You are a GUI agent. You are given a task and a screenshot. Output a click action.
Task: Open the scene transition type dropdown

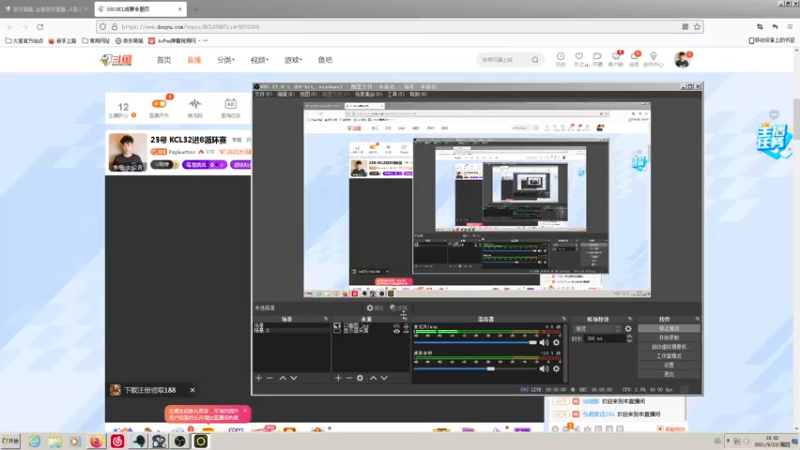(597, 329)
